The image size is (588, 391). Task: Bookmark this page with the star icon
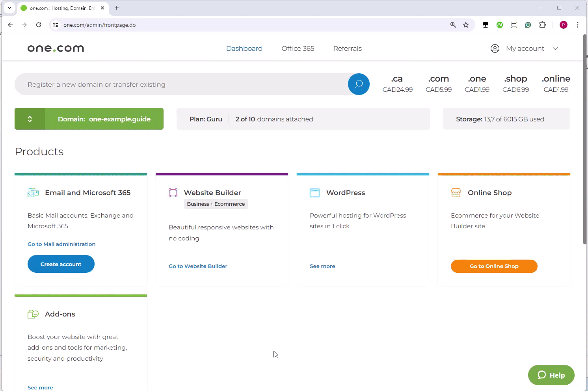(466, 25)
